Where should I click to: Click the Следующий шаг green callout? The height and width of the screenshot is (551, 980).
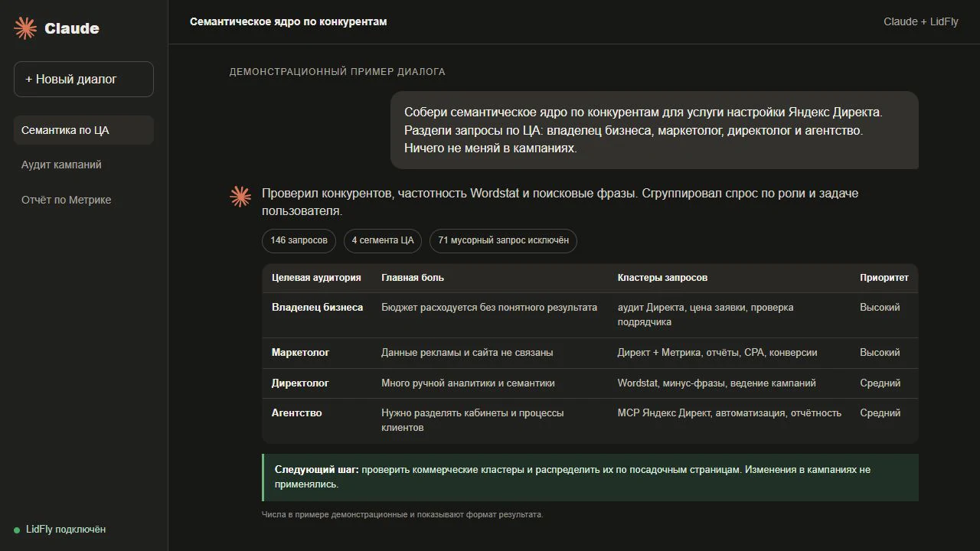[590, 478]
